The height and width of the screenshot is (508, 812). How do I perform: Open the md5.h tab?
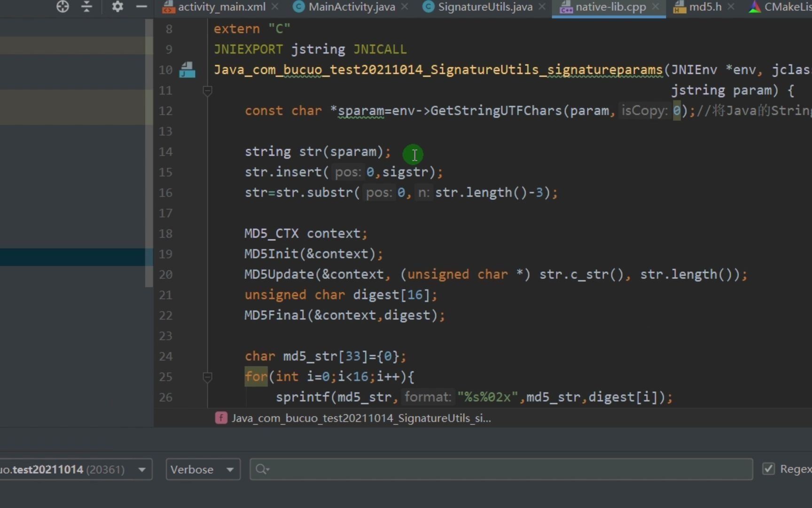(705, 7)
